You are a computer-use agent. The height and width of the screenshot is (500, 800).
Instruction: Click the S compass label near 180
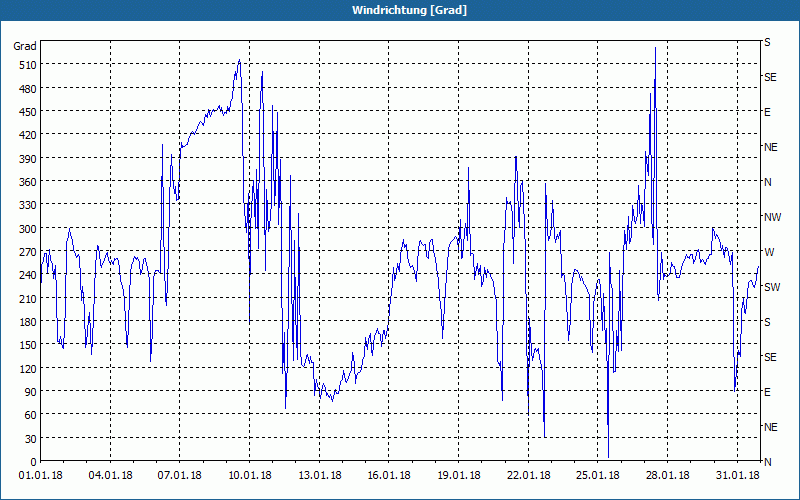767,322
